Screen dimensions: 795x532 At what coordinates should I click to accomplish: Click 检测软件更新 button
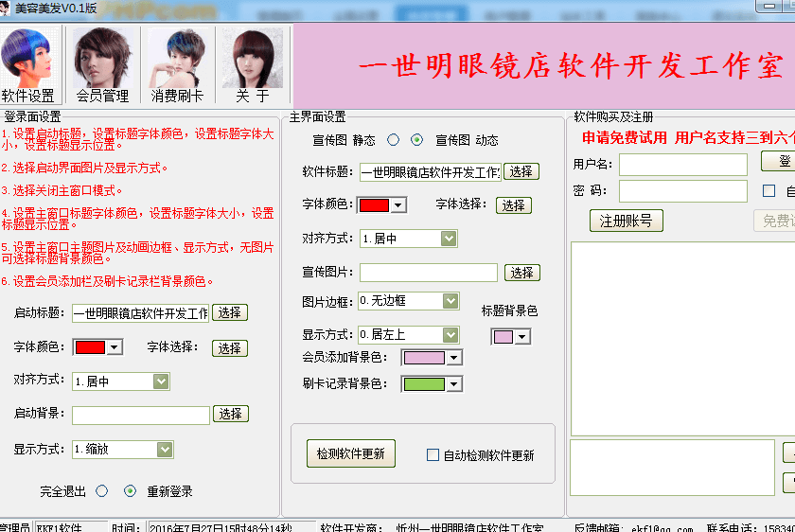coord(350,453)
